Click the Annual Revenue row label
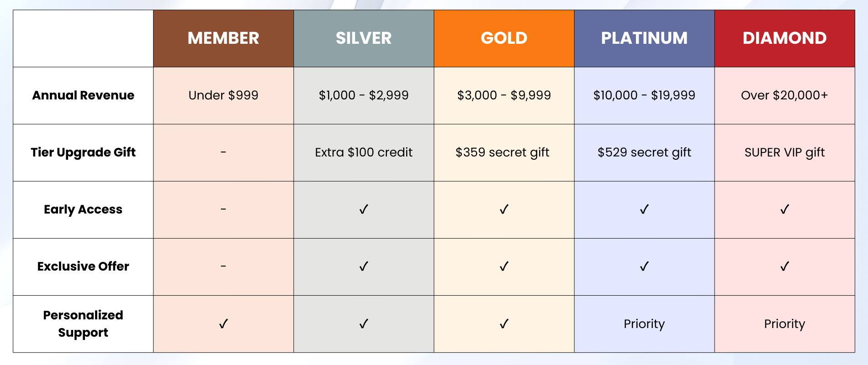This screenshot has height=365, width=868. pyautogui.click(x=83, y=95)
